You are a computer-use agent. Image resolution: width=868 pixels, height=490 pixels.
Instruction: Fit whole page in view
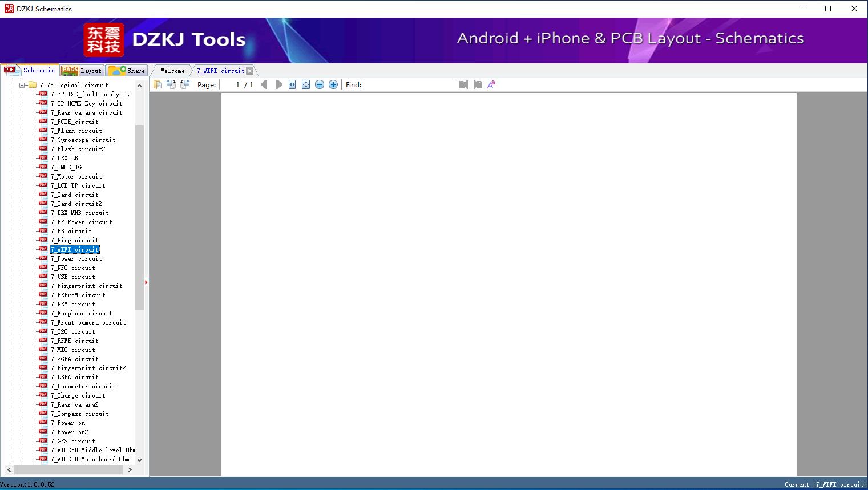click(306, 84)
